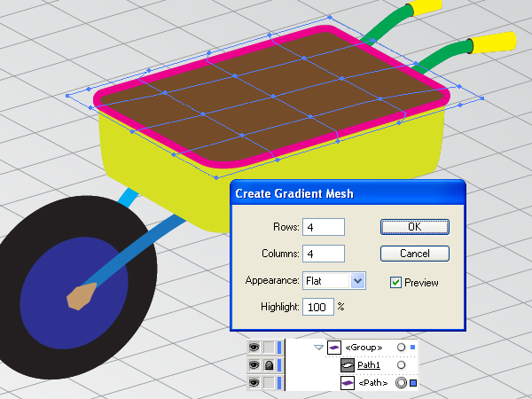This screenshot has height=399, width=532.
Task: Select the Path1 row name
Action: pos(369,365)
